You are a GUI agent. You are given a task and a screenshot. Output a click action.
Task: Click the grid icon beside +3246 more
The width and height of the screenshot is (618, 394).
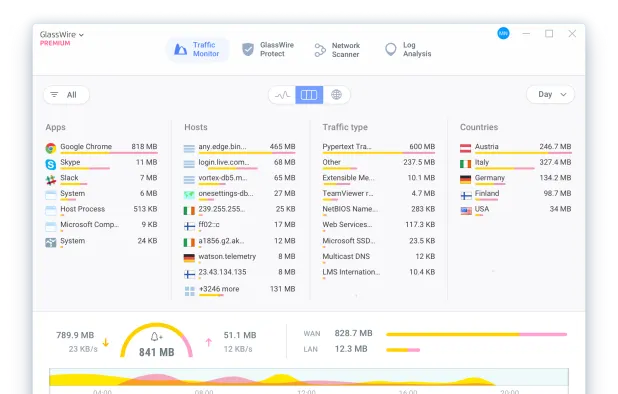coord(190,291)
